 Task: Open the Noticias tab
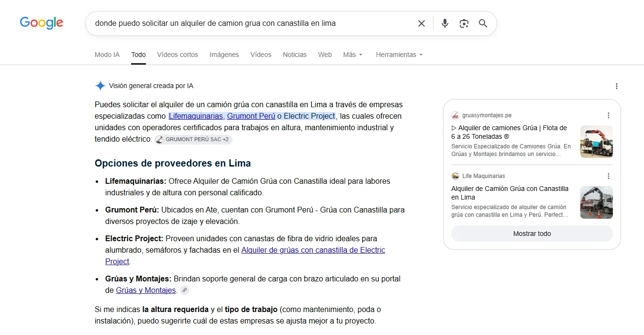point(295,55)
